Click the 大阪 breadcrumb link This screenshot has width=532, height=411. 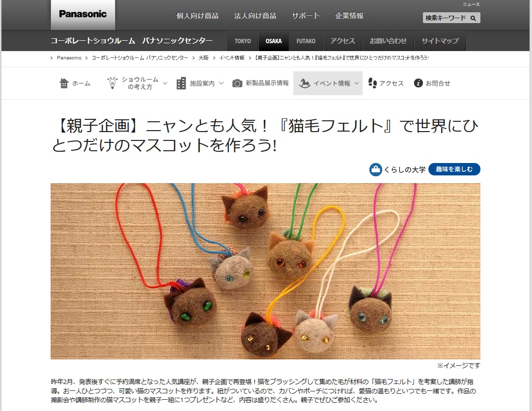coord(203,58)
